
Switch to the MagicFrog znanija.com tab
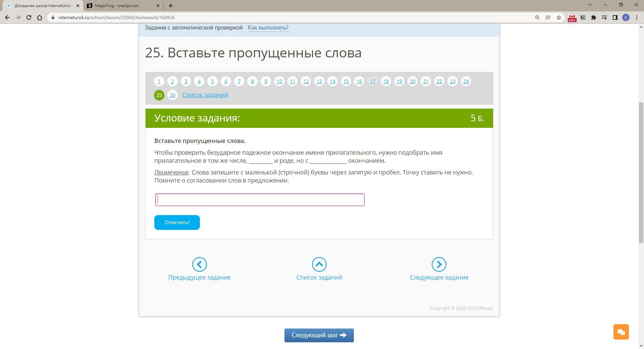coord(123,6)
